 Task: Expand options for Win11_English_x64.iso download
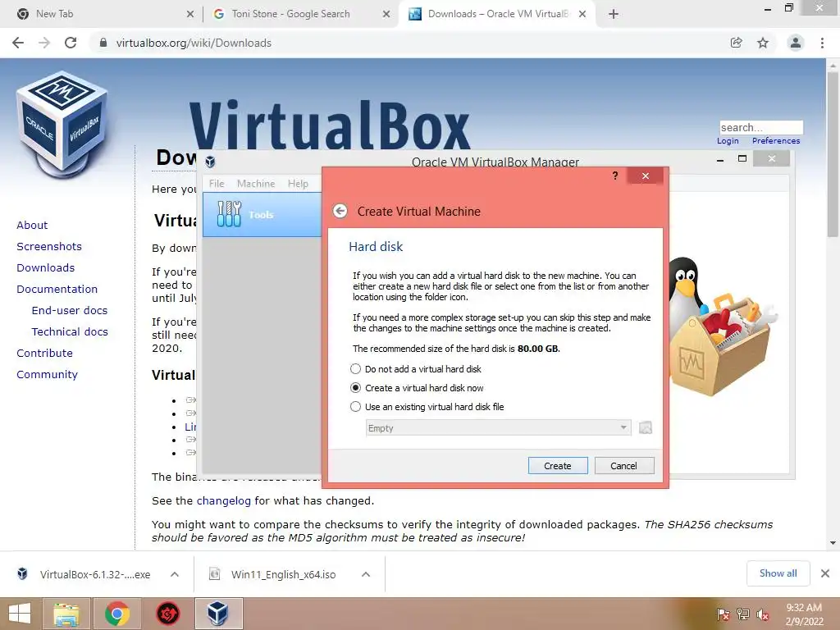[366, 574]
